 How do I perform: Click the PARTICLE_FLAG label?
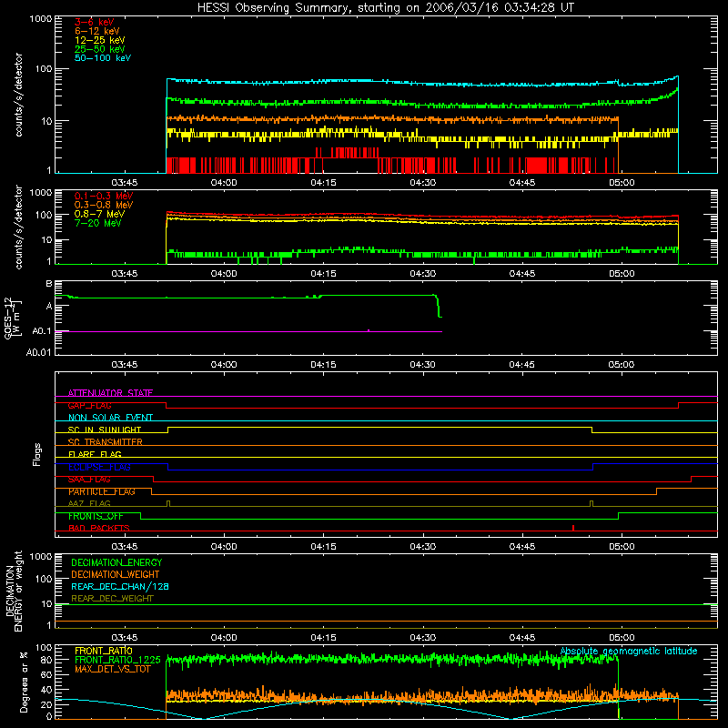tap(102, 491)
